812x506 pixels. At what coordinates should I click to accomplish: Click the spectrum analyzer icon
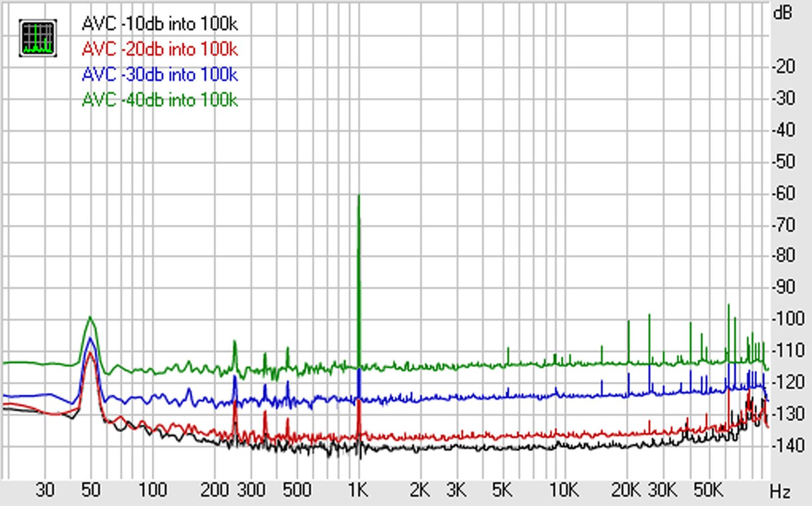coord(38,38)
